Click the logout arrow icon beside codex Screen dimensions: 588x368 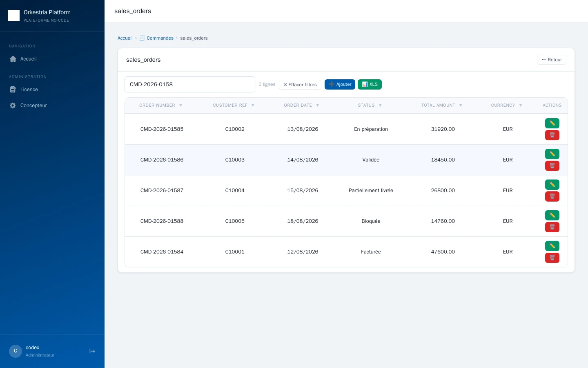tap(92, 351)
